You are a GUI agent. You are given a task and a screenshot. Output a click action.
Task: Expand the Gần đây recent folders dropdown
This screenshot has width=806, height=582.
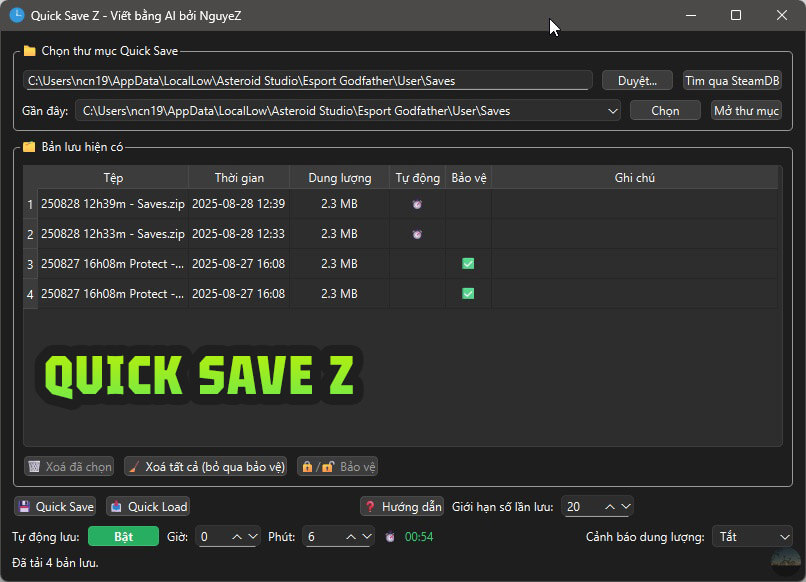[x=612, y=111]
